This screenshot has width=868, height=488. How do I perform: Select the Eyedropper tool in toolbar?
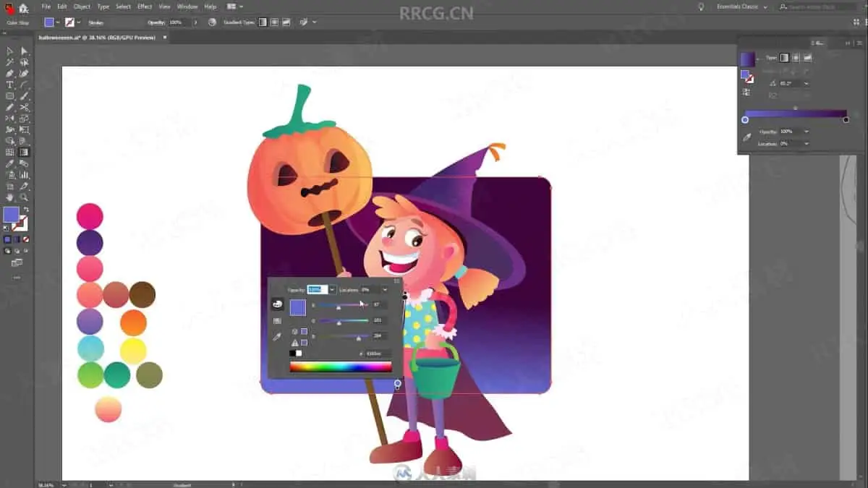pos(10,163)
